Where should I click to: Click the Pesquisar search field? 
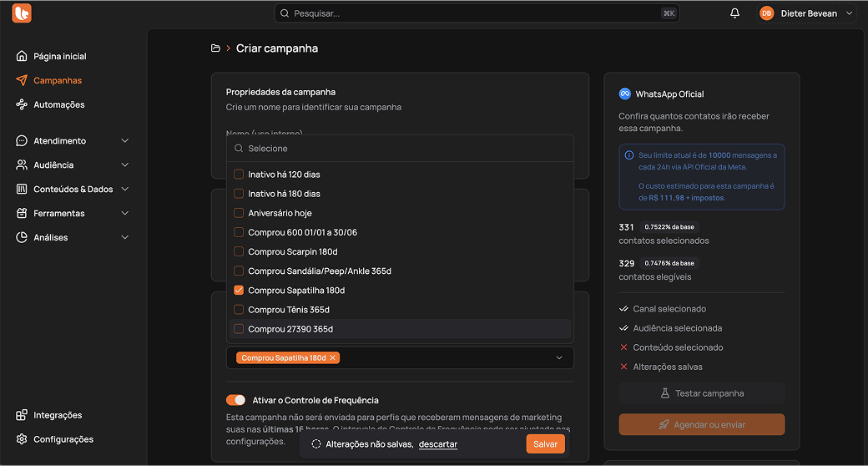pyautogui.click(x=477, y=13)
